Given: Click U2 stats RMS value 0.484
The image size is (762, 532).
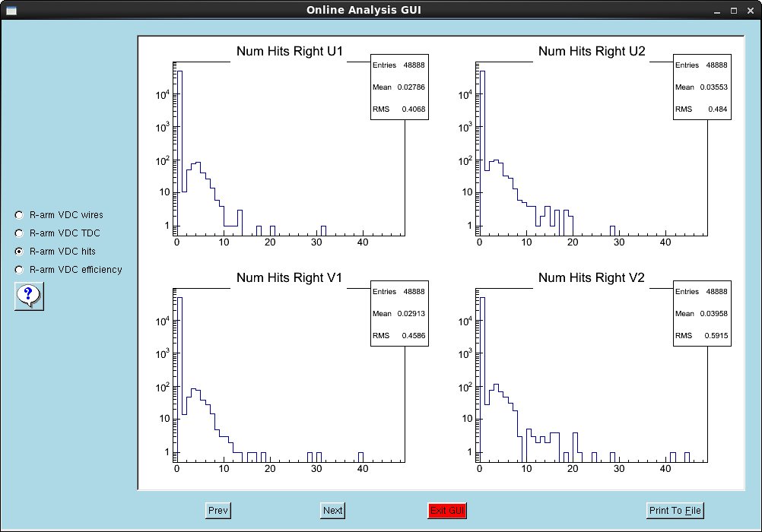Looking at the screenshot, I should (718, 109).
